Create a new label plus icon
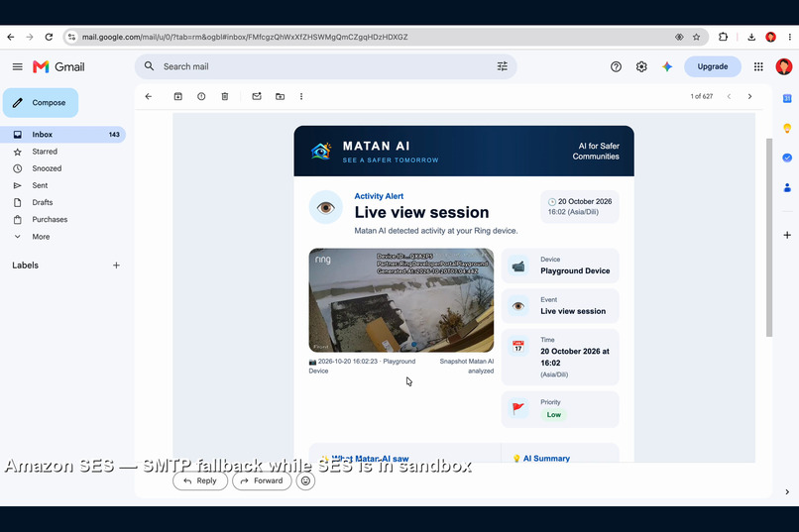Viewport: 799px width, 532px height. pyautogui.click(x=116, y=266)
